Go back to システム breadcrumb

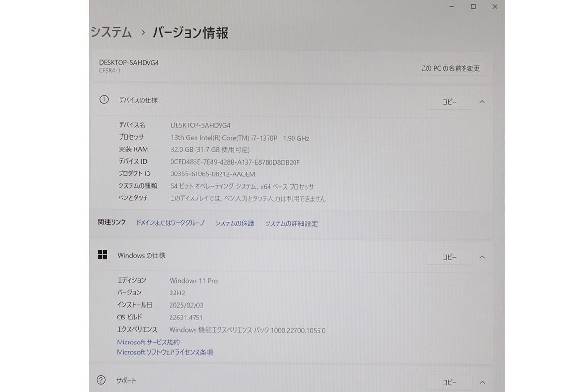pos(111,32)
